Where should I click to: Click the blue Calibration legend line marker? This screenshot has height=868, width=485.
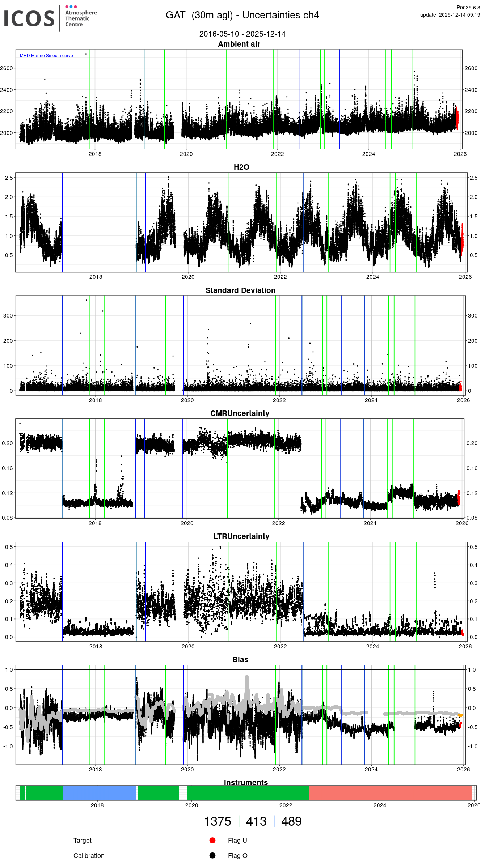tap(58, 855)
